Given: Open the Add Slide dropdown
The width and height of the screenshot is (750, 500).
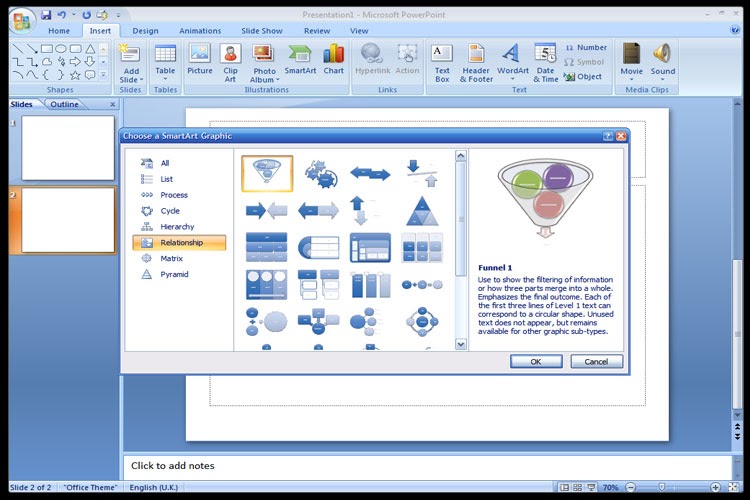Looking at the screenshot, I should (x=131, y=76).
